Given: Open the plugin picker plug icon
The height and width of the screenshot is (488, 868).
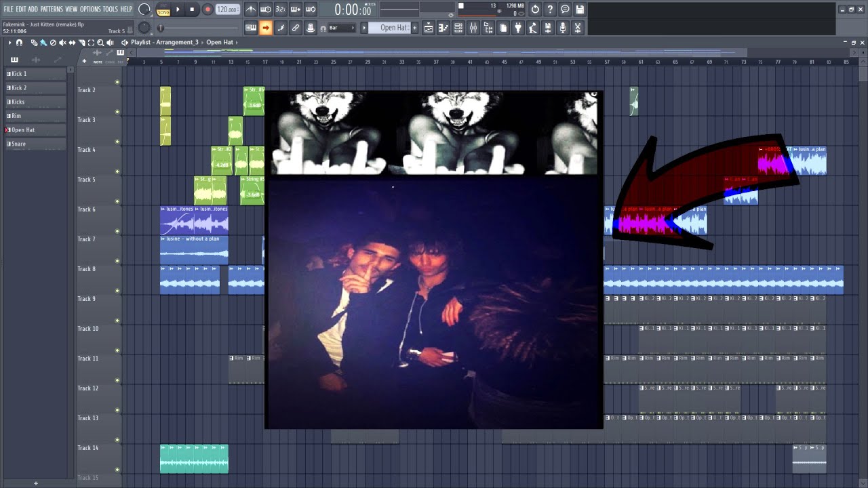Looking at the screenshot, I should point(518,28).
